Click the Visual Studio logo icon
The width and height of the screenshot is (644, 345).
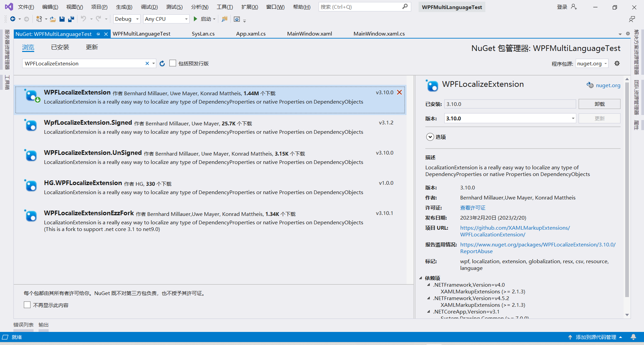(x=9, y=7)
